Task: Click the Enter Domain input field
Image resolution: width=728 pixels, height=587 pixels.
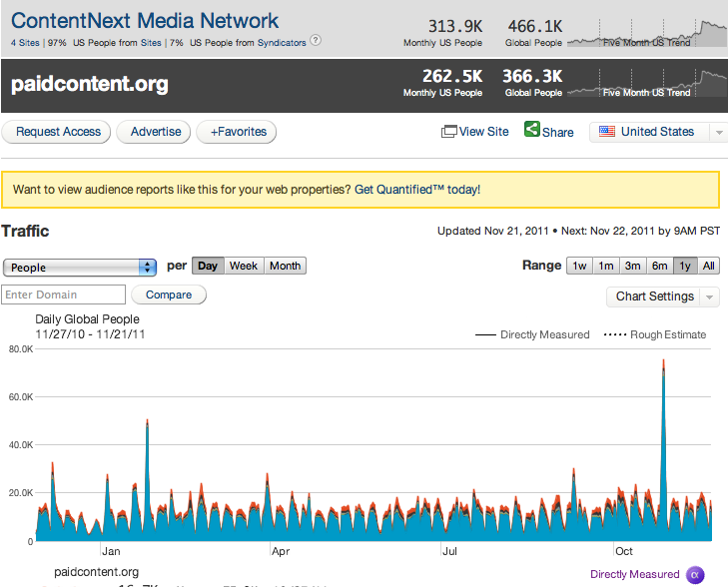Action: [64, 294]
